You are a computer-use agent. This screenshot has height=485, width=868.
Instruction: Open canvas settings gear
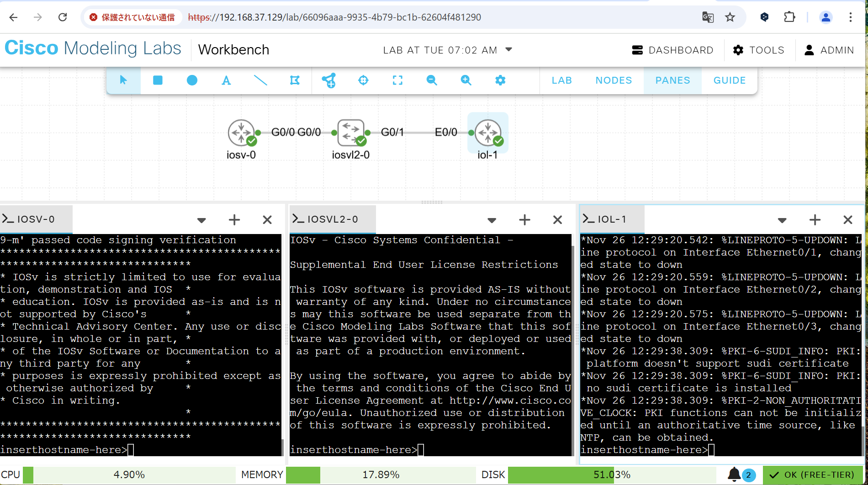coord(500,80)
